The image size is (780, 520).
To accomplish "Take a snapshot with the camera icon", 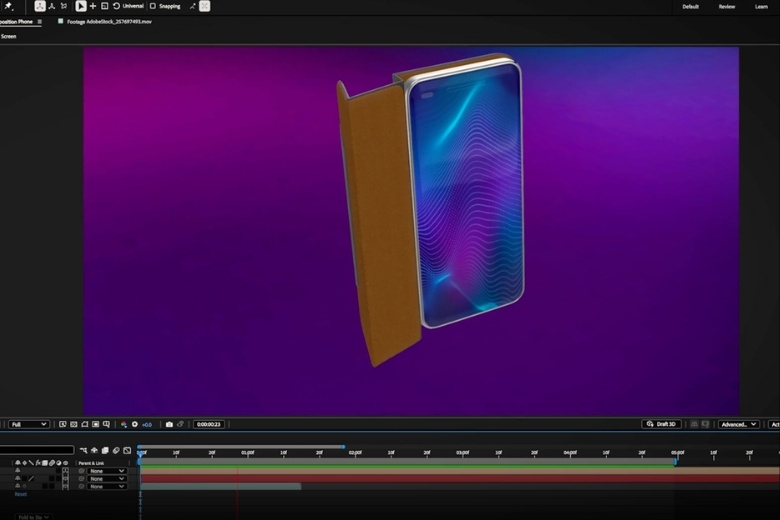I will [x=169, y=424].
